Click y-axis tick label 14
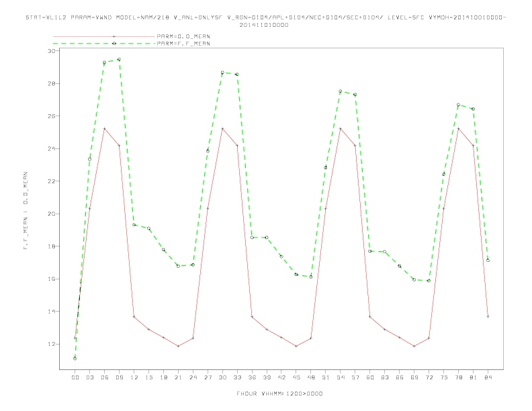 tap(51, 312)
